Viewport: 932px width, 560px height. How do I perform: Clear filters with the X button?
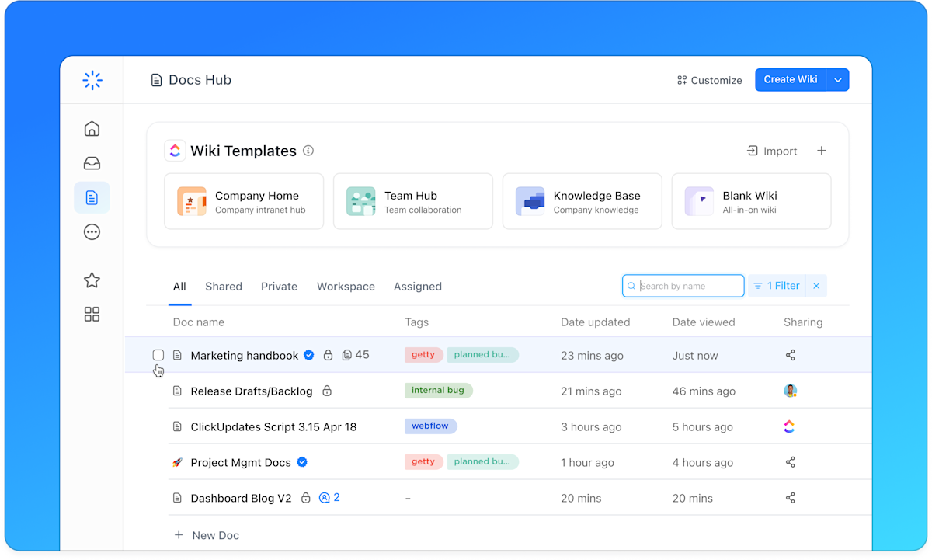(815, 286)
